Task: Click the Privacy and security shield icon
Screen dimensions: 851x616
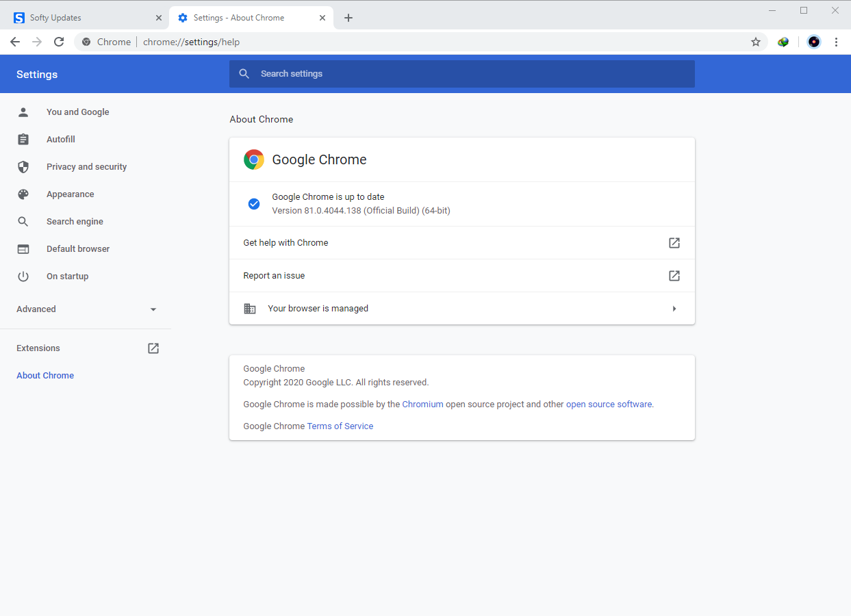Action: [x=23, y=167]
